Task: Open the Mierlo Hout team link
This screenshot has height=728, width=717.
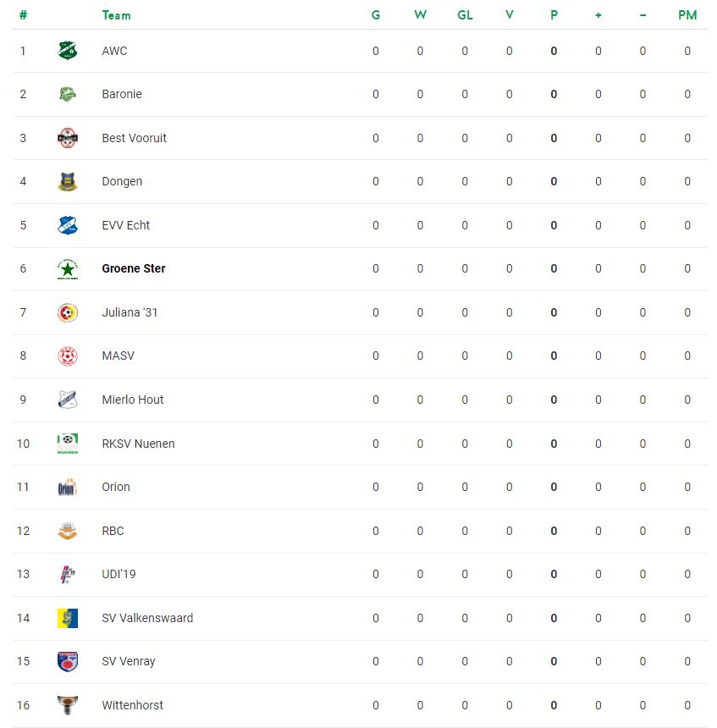Action: pyautogui.click(x=133, y=400)
